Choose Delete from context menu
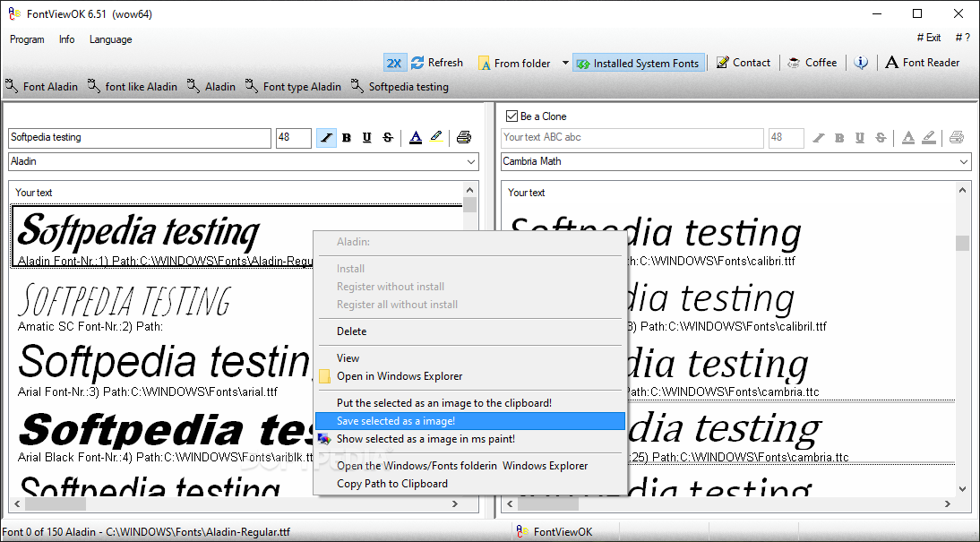980x542 pixels. tap(470, 331)
